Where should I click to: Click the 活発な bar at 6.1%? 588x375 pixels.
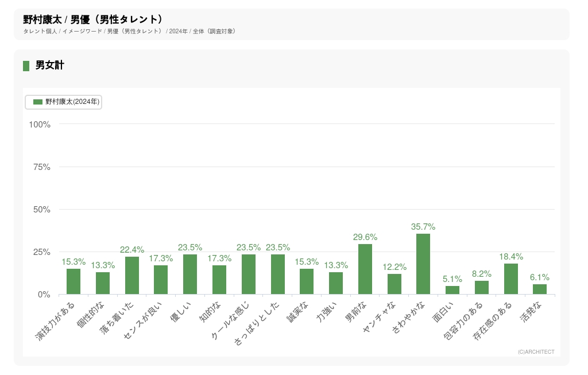click(540, 289)
